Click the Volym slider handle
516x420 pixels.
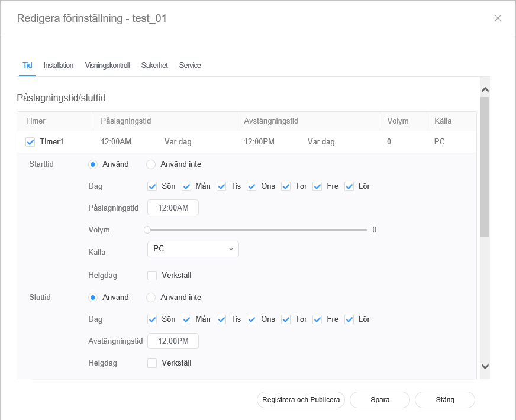pyautogui.click(x=147, y=230)
